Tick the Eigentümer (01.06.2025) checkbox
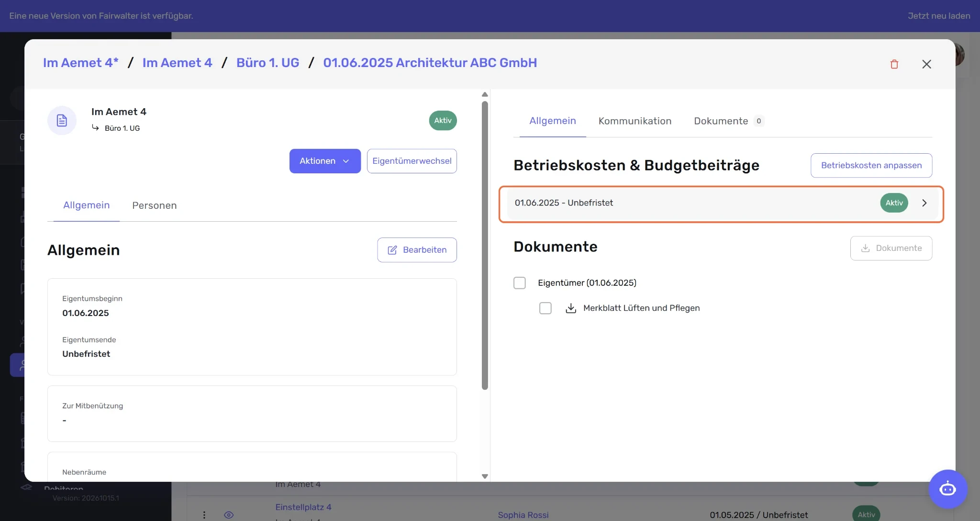980x521 pixels. pyautogui.click(x=519, y=283)
